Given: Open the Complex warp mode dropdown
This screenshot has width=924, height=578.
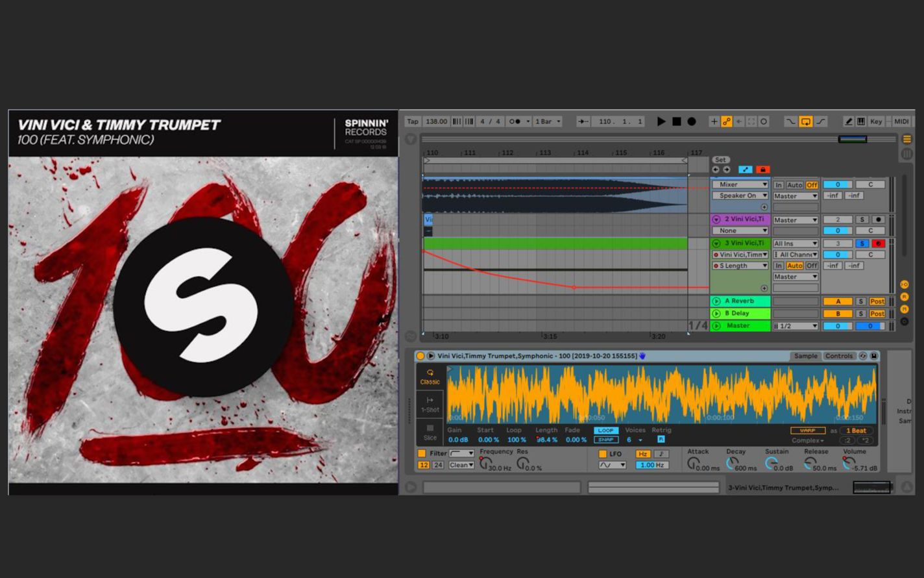Looking at the screenshot, I should pyautogui.click(x=808, y=440).
